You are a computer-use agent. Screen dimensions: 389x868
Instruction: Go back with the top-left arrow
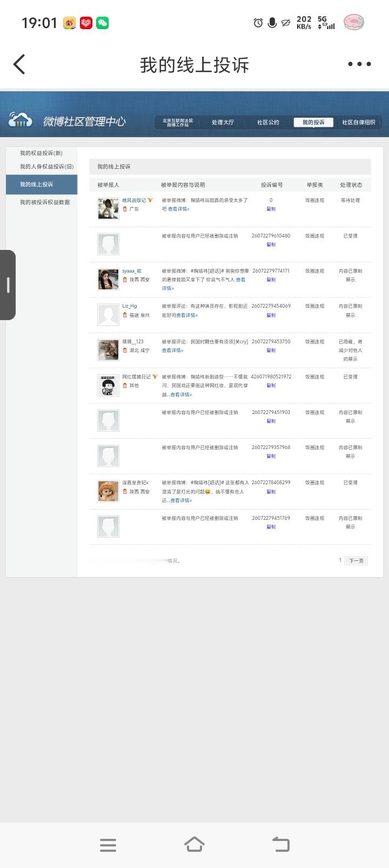[19, 64]
